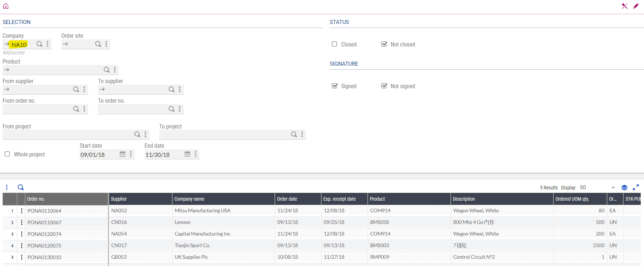This screenshot has height=266, width=644.
Task: Open actions menu for the Order site field
Action: coord(106,44)
